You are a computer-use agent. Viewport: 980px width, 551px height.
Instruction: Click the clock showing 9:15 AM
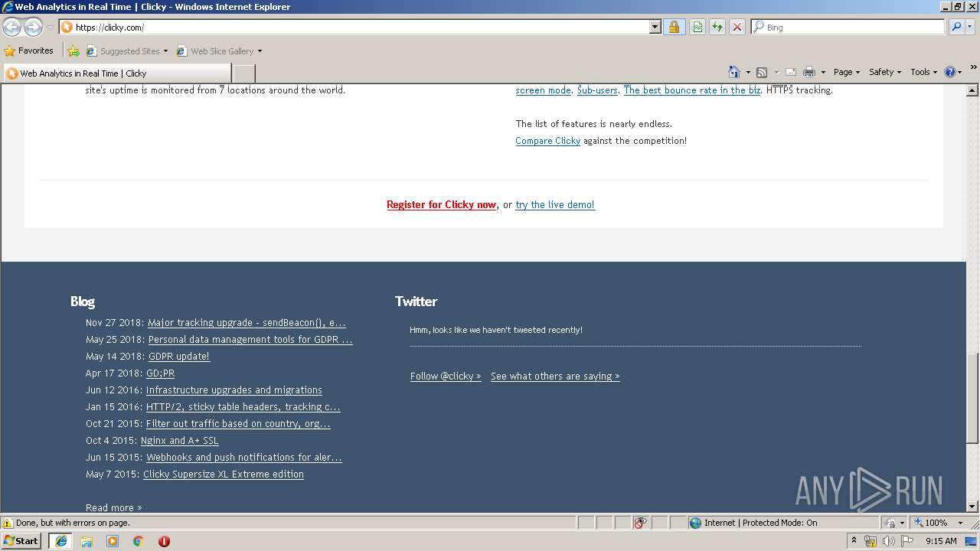click(941, 541)
